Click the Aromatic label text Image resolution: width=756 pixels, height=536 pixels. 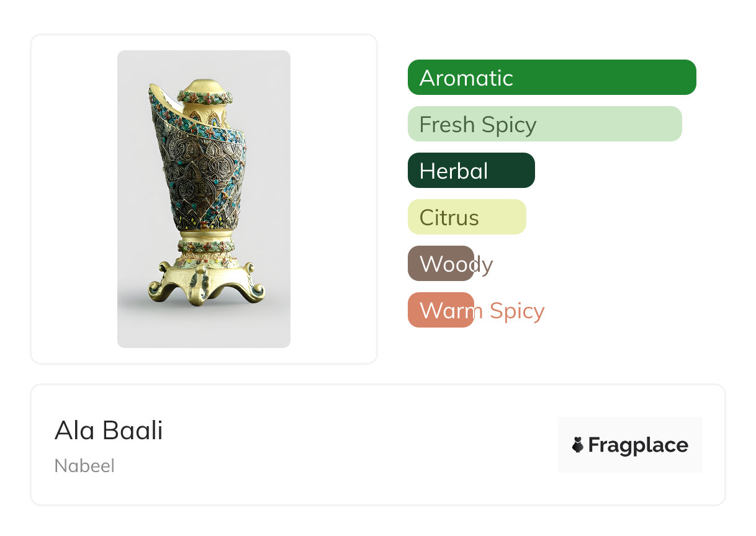point(466,78)
